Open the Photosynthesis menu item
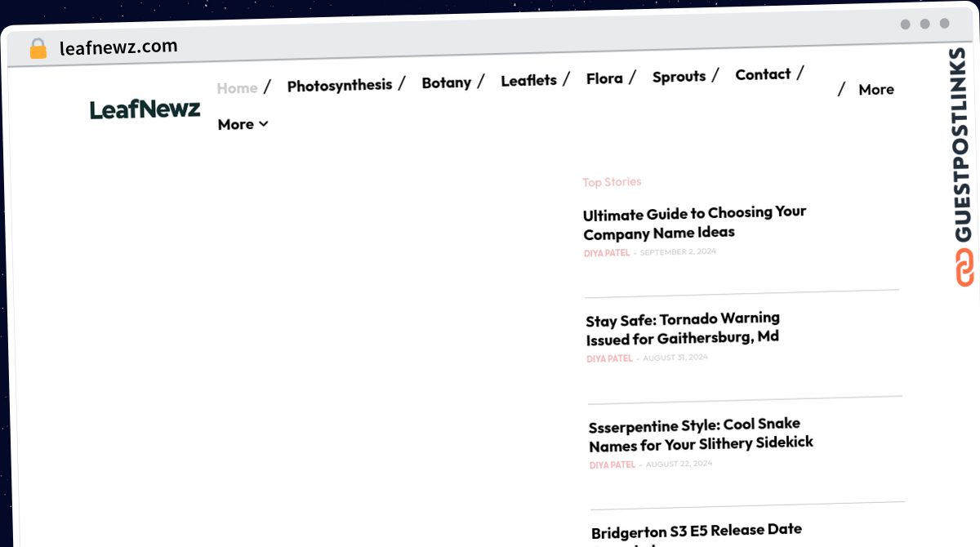 [x=340, y=85]
